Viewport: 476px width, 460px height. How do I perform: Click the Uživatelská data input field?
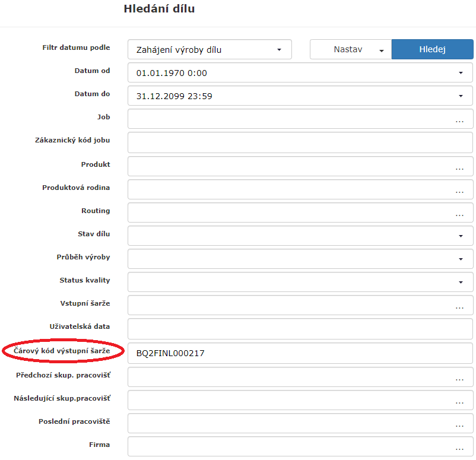click(x=300, y=328)
